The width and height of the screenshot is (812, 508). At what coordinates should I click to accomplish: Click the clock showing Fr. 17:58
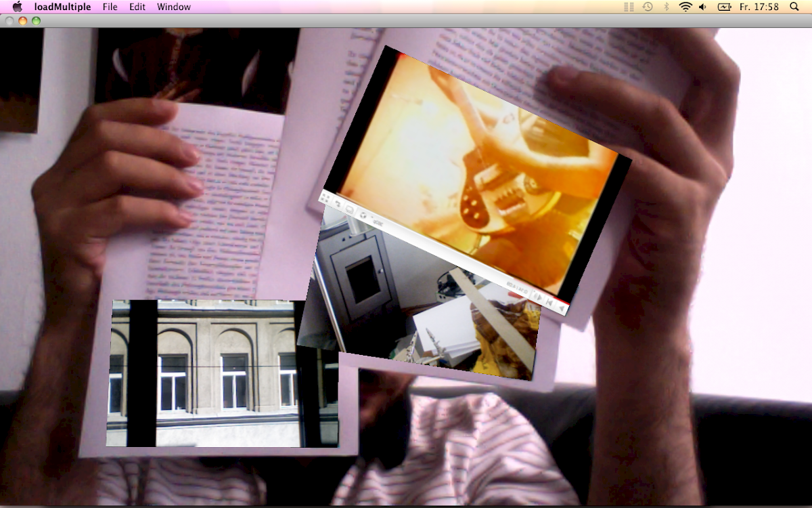pyautogui.click(x=759, y=7)
